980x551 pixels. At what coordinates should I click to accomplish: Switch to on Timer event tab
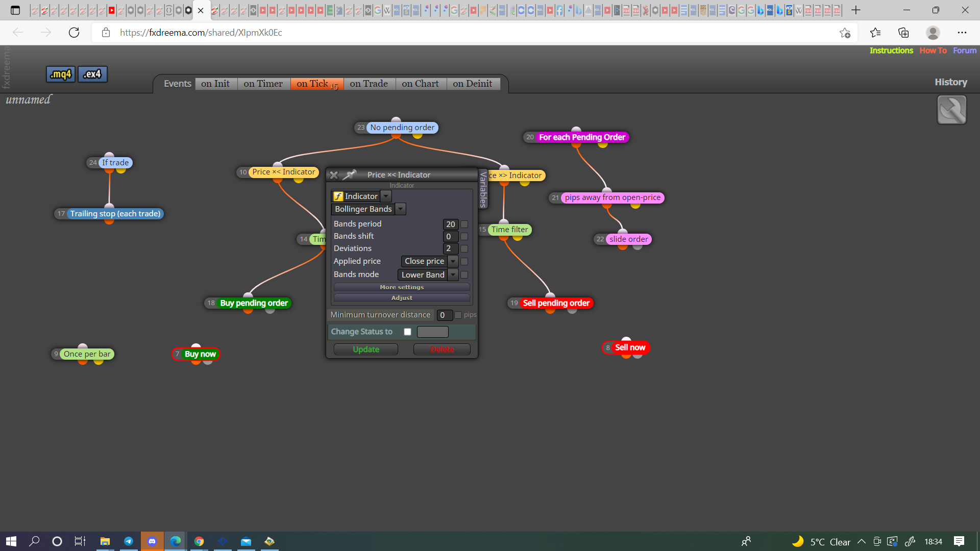pyautogui.click(x=263, y=84)
